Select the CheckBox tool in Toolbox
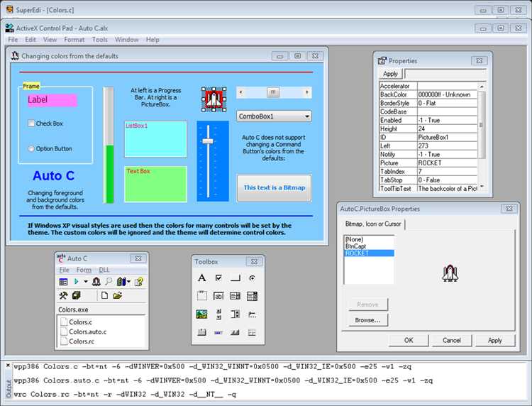This screenshot has height=406, width=532. [x=218, y=278]
